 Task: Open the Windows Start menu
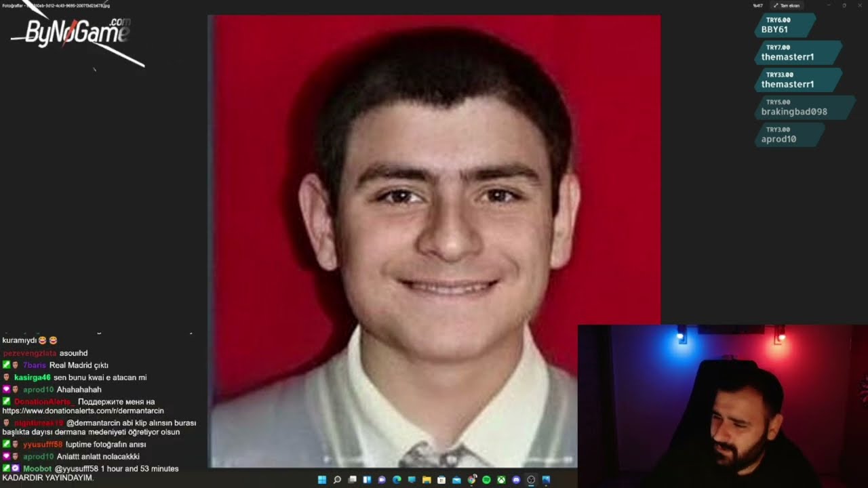[x=322, y=480]
